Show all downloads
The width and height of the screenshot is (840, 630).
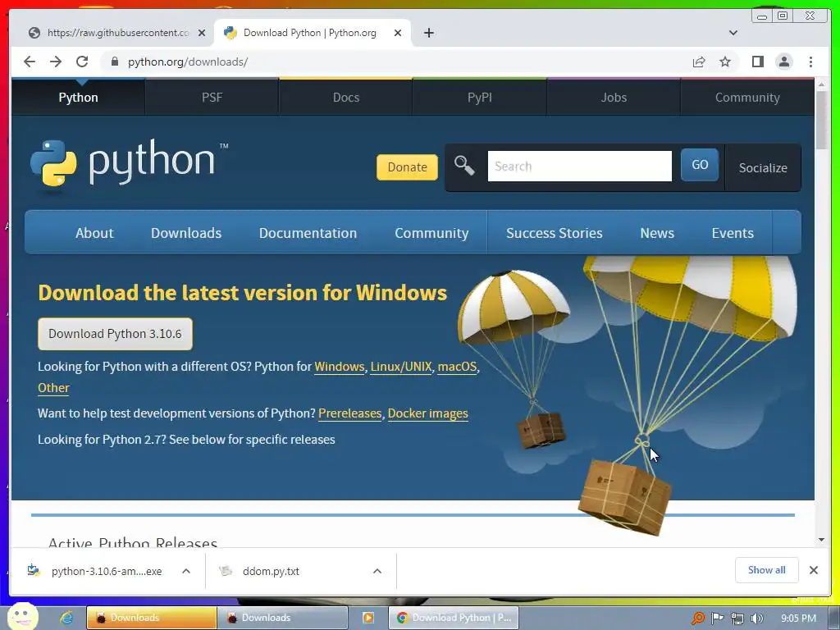767,570
